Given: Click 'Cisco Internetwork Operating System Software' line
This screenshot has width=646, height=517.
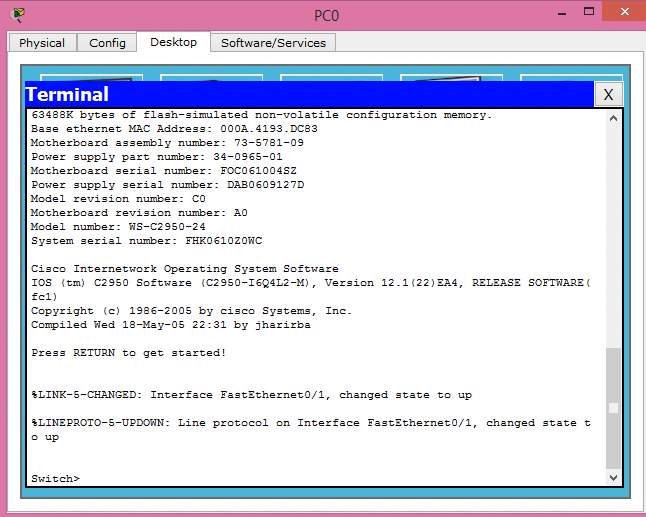Looking at the screenshot, I should tap(185, 269).
